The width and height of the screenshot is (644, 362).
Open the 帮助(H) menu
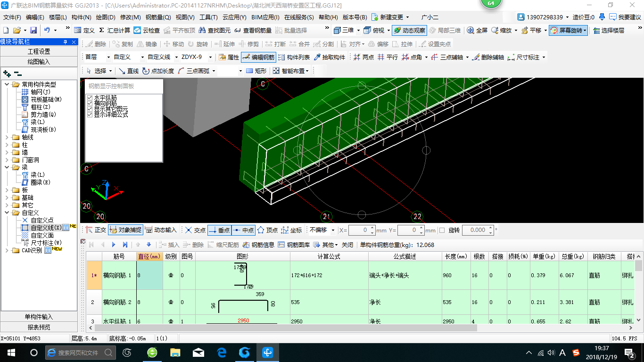click(x=328, y=17)
